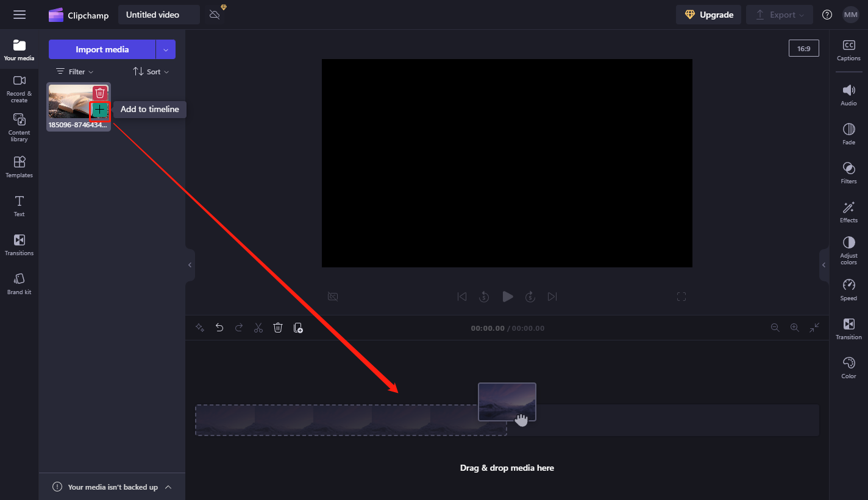Click the auto compose sparkle icon
868x500 pixels.
(199, 328)
